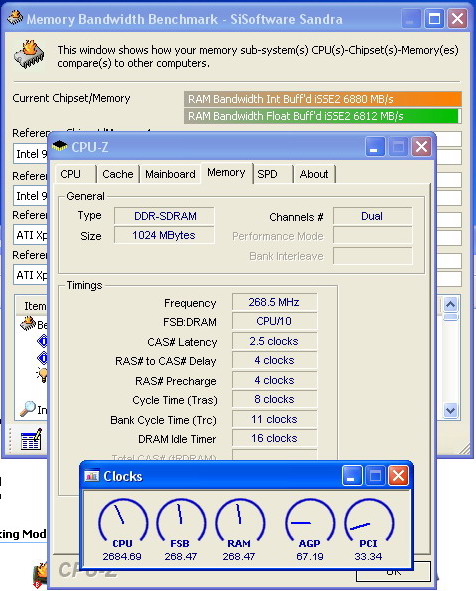Click the Item column header in Sandra
The height and width of the screenshot is (591, 476).
[x=32, y=306]
